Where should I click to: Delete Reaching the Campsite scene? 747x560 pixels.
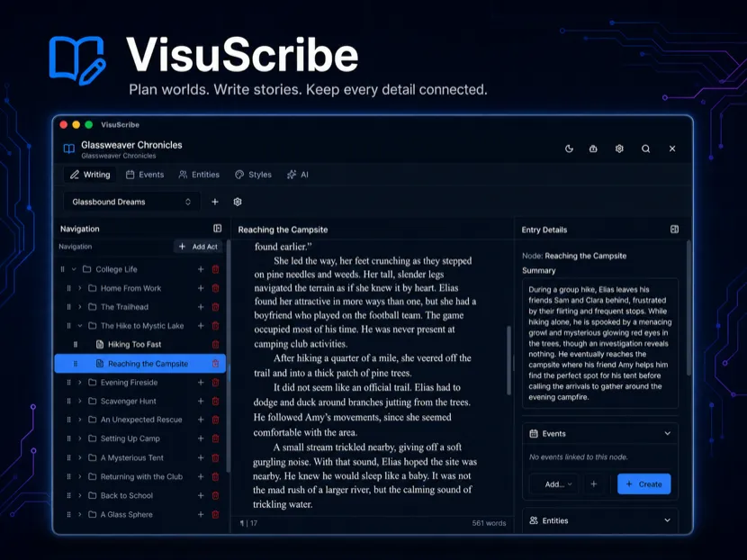(x=215, y=363)
